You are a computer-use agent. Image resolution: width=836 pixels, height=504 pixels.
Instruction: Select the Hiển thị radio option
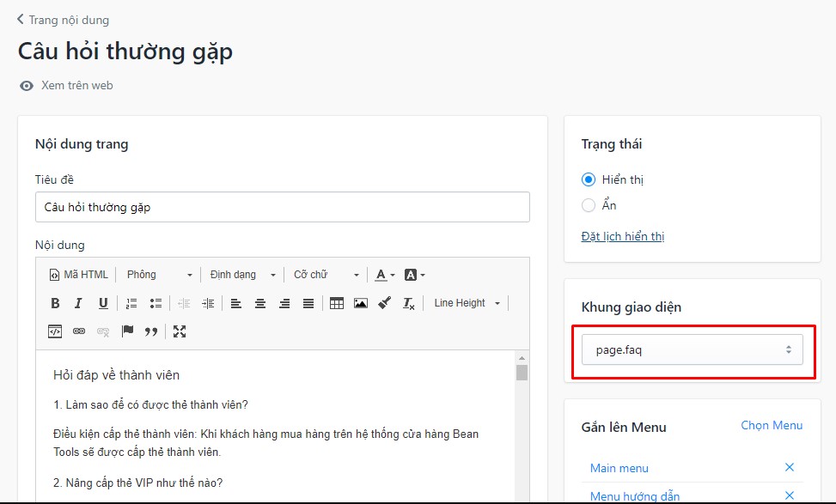pos(589,179)
